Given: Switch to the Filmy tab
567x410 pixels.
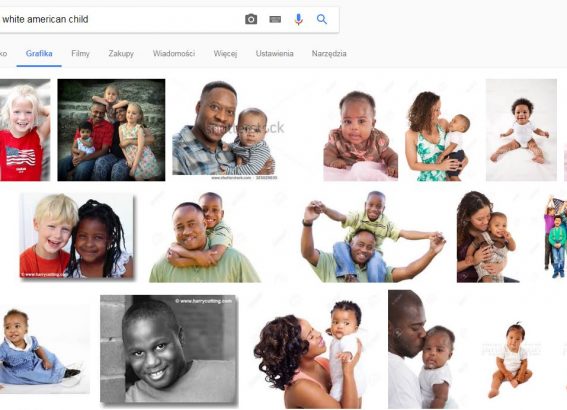Looking at the screenshot, I should coord(80,54).
